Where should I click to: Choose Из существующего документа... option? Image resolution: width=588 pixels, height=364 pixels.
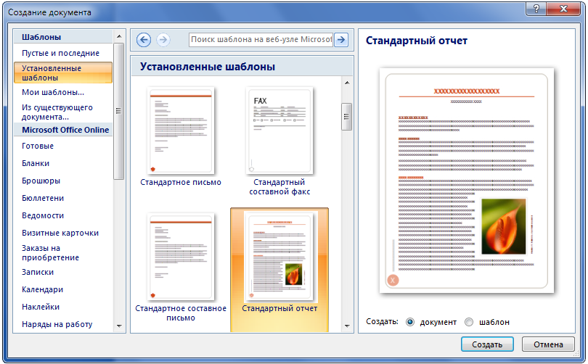pyautogui.click(x=57, y=112)
